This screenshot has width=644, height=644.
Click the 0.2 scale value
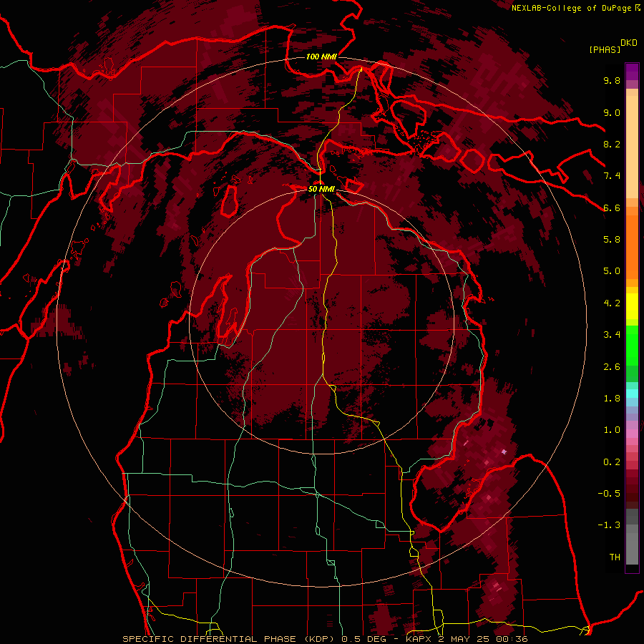[x=612, y=462]
